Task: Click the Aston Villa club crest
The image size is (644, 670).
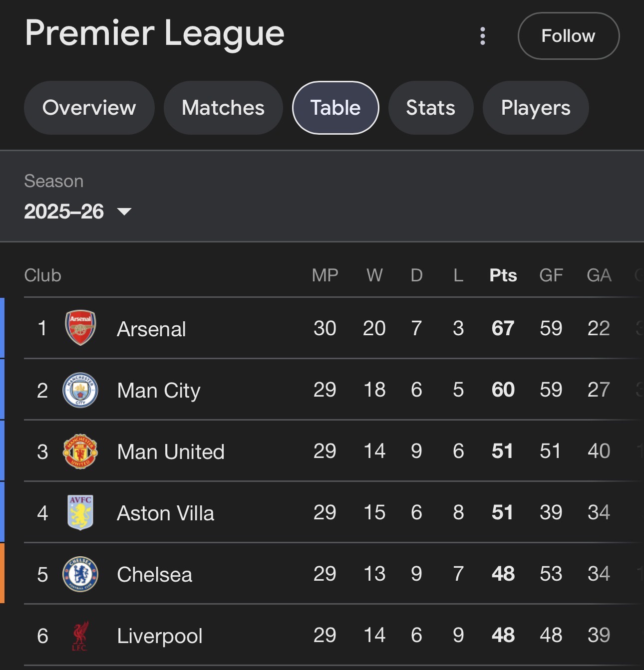Action: (x=80, y=512)
